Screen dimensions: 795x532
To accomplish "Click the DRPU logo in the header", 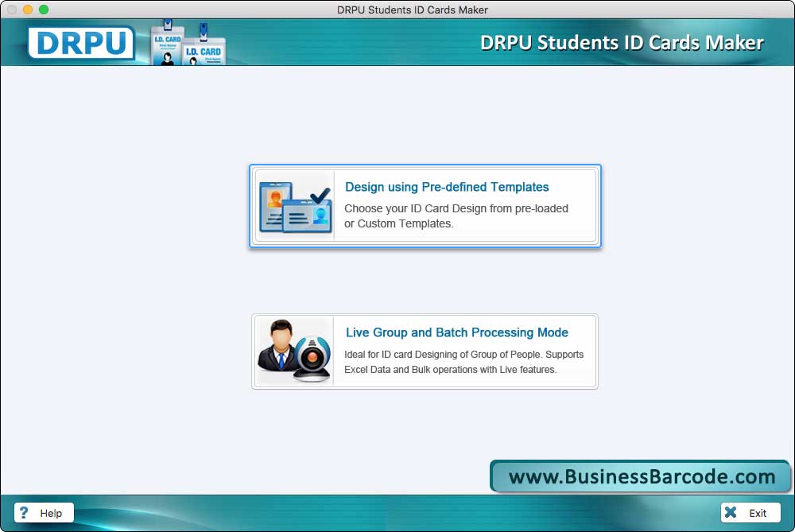I will (81, 43).
